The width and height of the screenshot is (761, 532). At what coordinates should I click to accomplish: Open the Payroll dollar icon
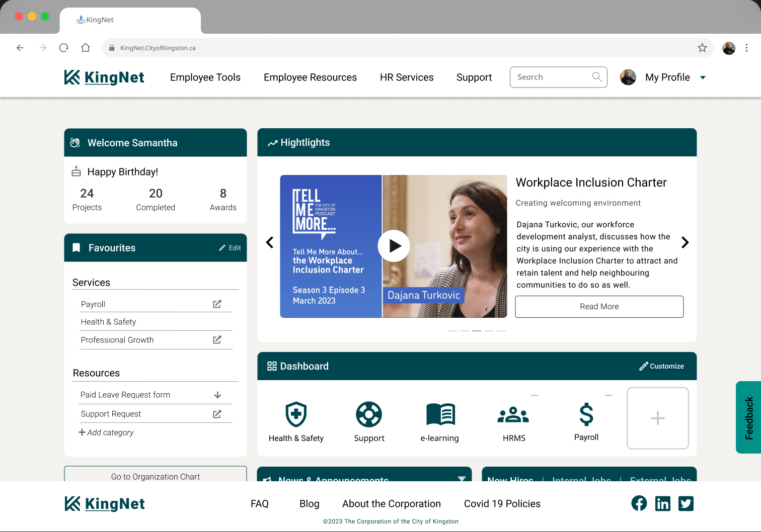click(x=586, y=415)
